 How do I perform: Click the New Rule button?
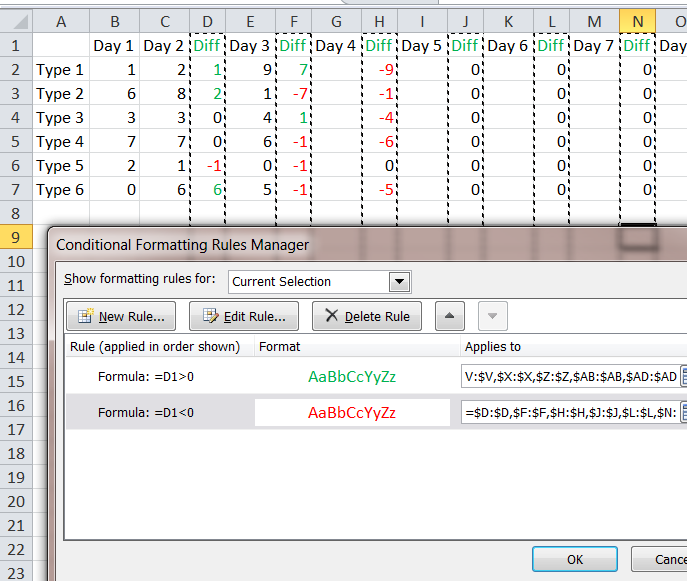click(121, 316)
